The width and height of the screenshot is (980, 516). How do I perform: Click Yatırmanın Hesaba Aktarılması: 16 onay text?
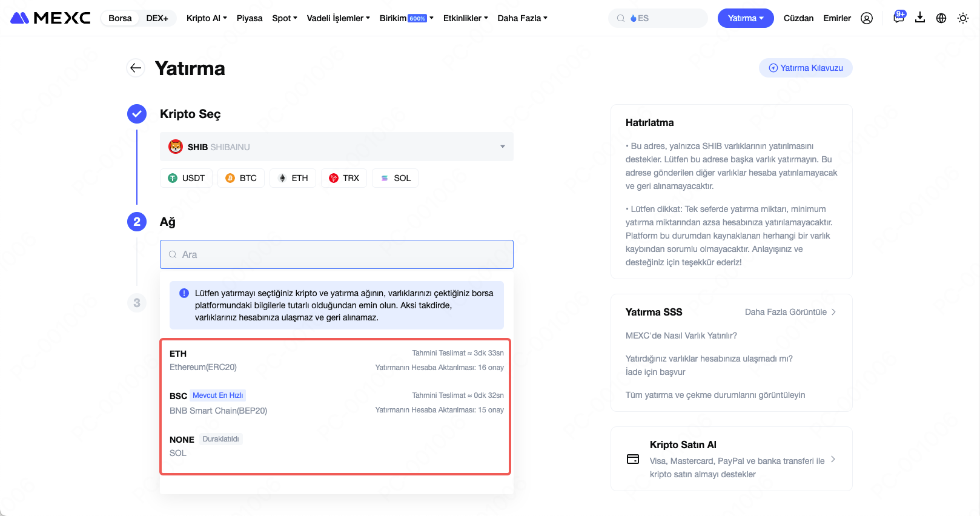439,368
